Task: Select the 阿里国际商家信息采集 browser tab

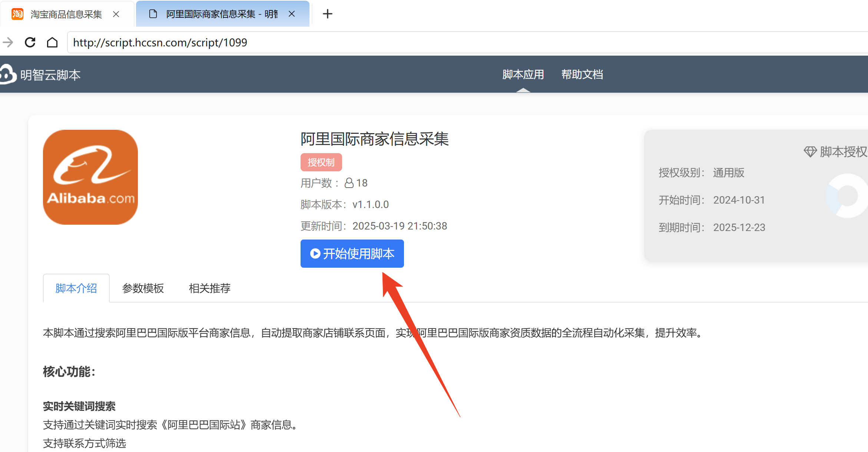Action: (x=222, y=14)
